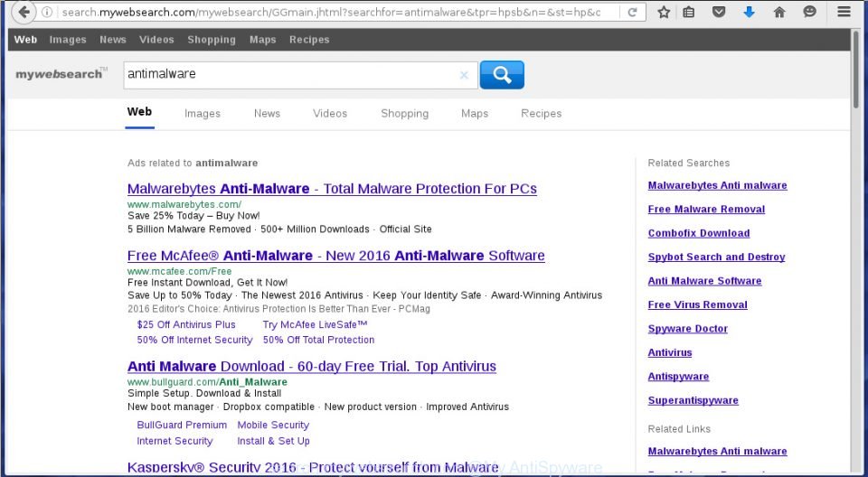
Task: Click inside the antimalware search field
Action: pyautogui.click(x=290, y=75)
